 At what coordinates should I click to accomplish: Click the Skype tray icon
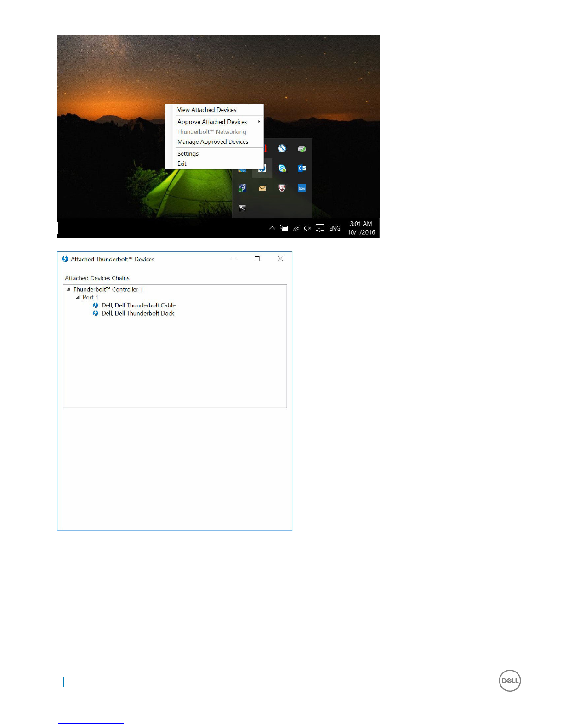tap(282, 169)
